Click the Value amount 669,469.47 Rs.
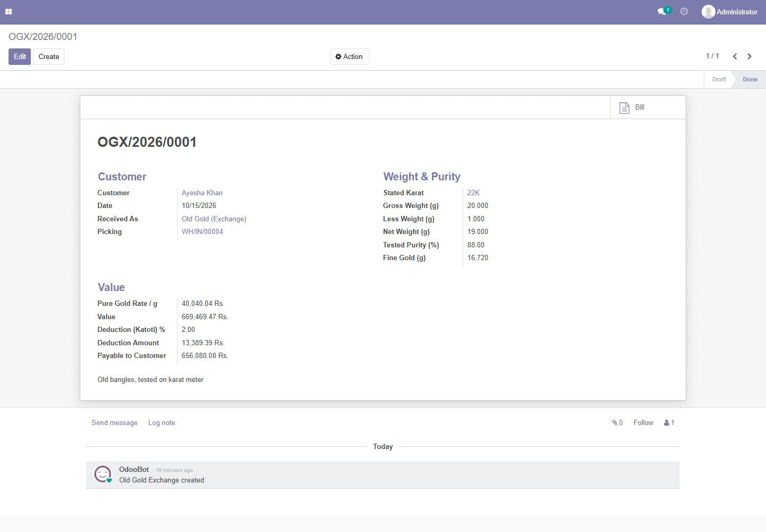 (x=205, y=317)
